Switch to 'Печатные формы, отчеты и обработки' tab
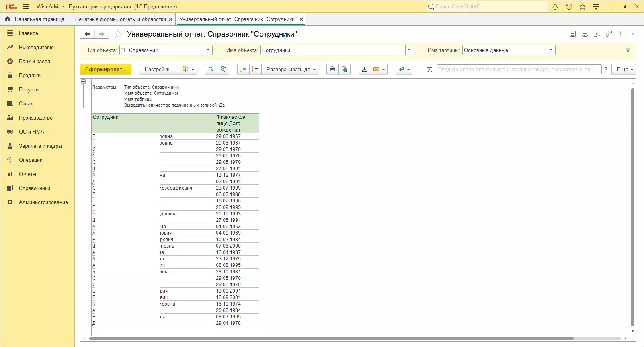The width and height of the screenshot is (644, 347). click(x=120, y=19)
